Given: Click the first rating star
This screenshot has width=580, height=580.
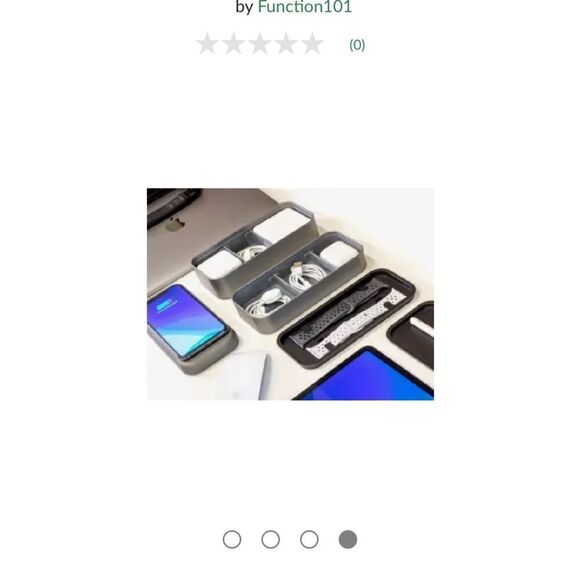Looking at the screenshot, I should pyautogui.click(x=208, y=44).
